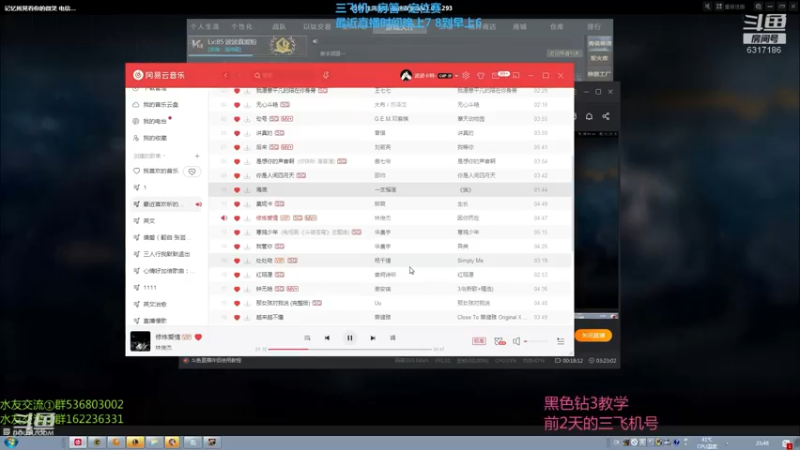Unlike the song 无心斗艳

[237, 105]
